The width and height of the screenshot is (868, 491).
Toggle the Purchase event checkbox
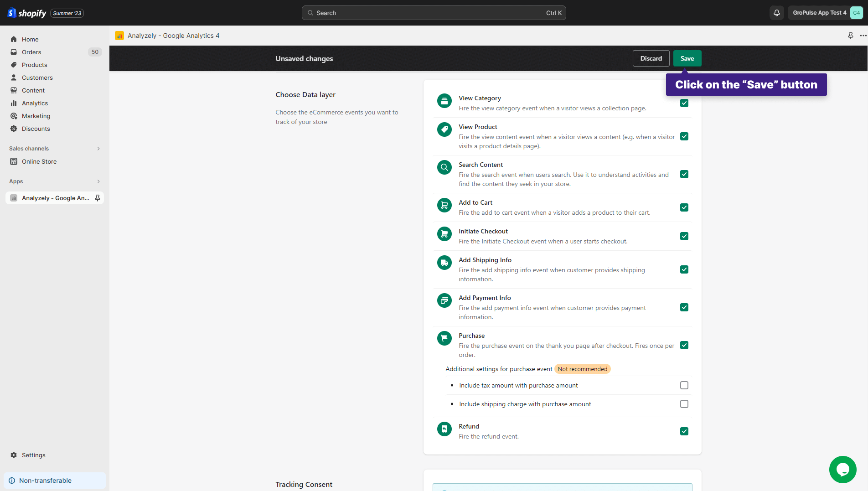tap(684, 345)
